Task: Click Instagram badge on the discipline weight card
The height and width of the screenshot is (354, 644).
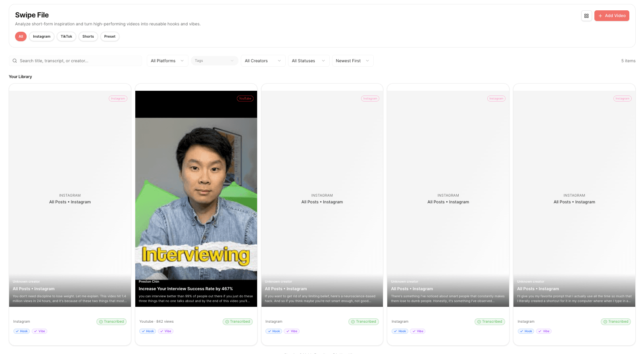Action: coord(118,98)
